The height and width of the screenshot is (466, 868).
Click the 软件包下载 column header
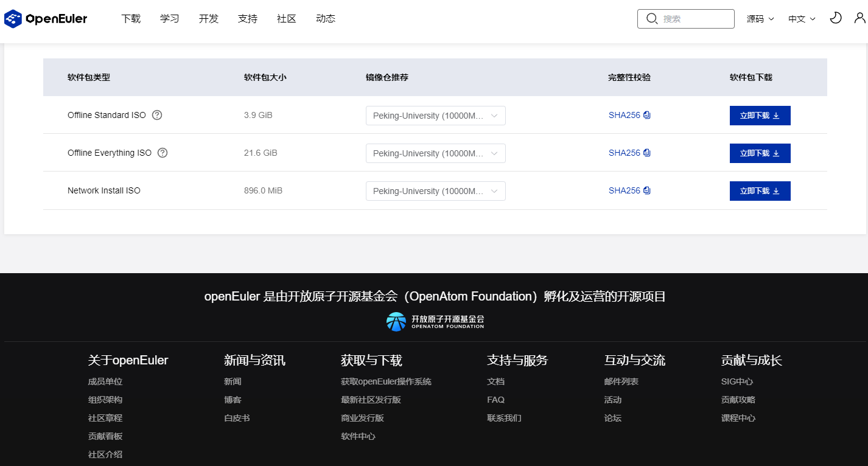point(751,77)
